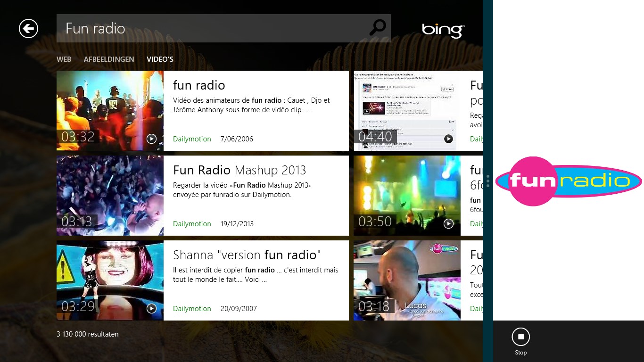
Task: Click the 03:29 Shanna thumbnail
Action: click(110, 280)
